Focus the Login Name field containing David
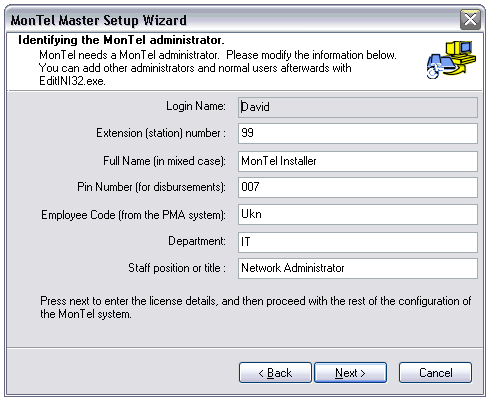The width and height of the screenshot is (491, 402). tap(358, 107)
